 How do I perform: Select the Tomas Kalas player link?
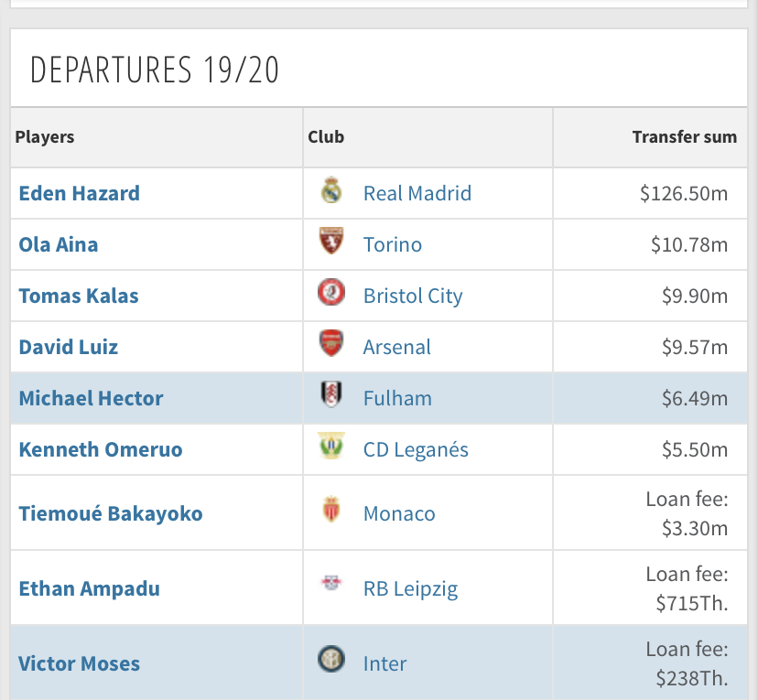pos(78,296)
